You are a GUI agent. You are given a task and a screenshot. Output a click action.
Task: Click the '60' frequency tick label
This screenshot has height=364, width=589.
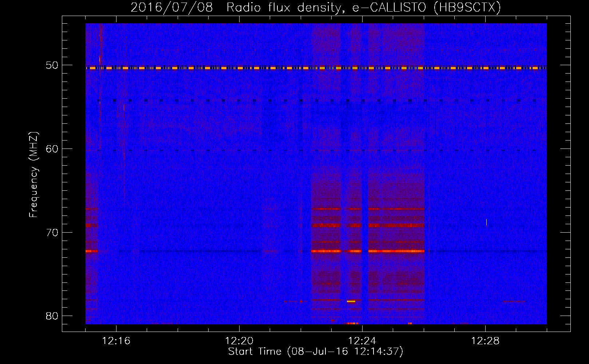click(52, 149)
